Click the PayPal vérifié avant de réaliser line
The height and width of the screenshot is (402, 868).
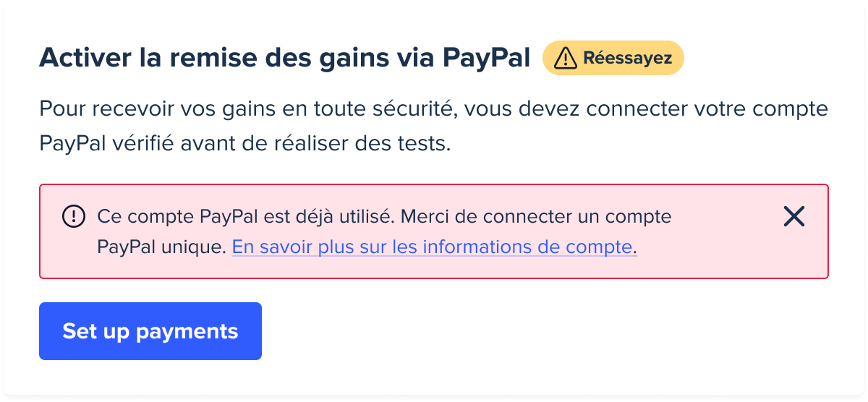coord(245,143)
